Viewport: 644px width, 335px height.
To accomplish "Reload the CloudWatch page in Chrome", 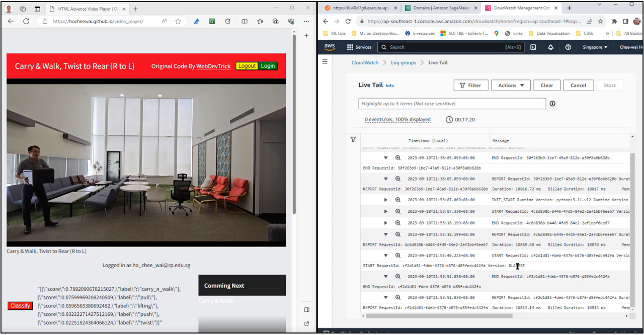I will [x=348, y=22].
